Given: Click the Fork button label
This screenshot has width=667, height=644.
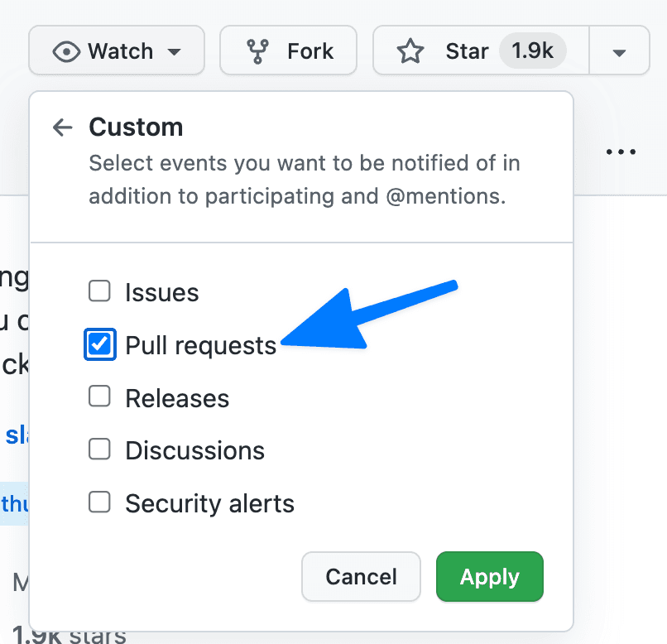Looking at the screenshot, I should [310, 51].
